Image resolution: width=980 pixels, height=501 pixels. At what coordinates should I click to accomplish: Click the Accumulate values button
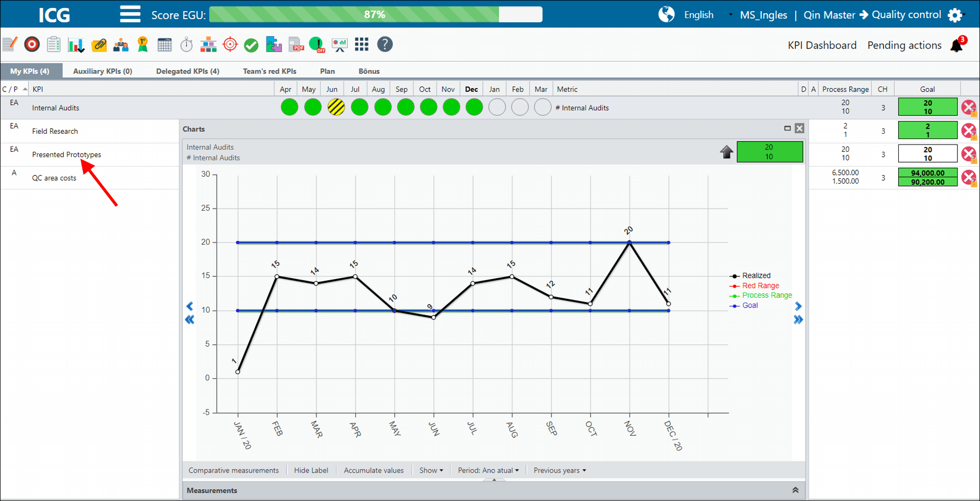374,470
